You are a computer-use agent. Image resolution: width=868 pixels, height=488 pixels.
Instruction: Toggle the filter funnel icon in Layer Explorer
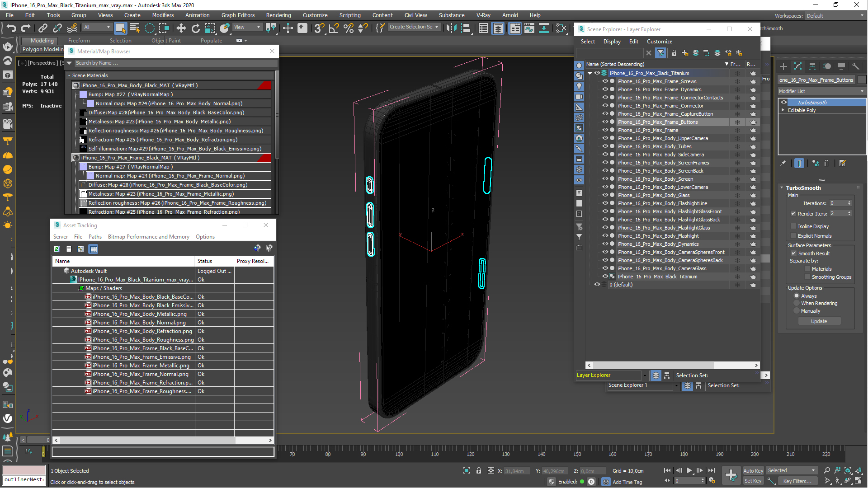point(661,53)
